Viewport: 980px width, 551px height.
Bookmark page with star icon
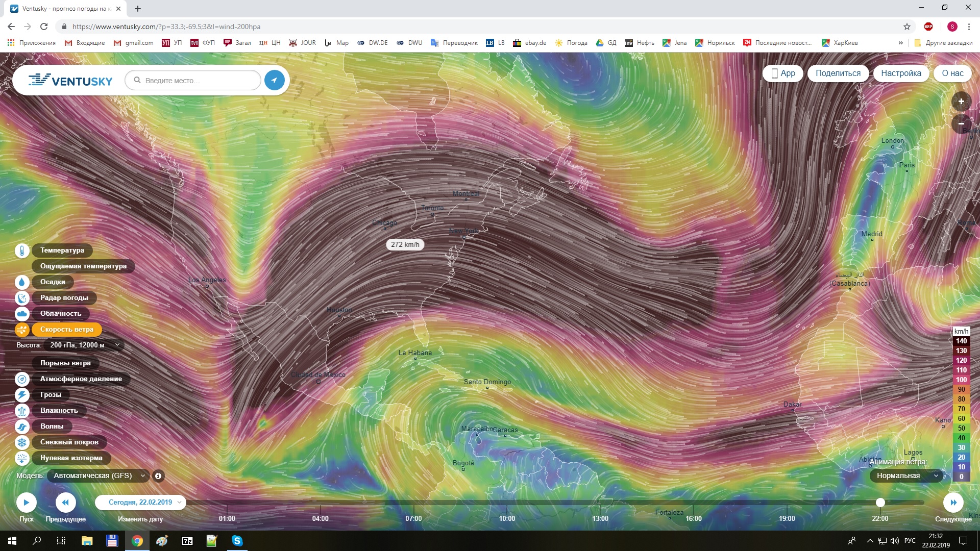[907, 27]
